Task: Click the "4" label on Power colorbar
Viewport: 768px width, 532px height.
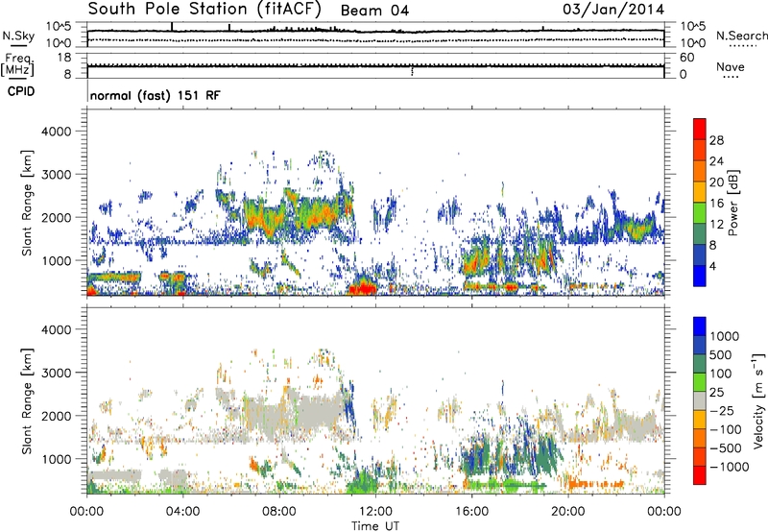Action: [x=712, y=266]
